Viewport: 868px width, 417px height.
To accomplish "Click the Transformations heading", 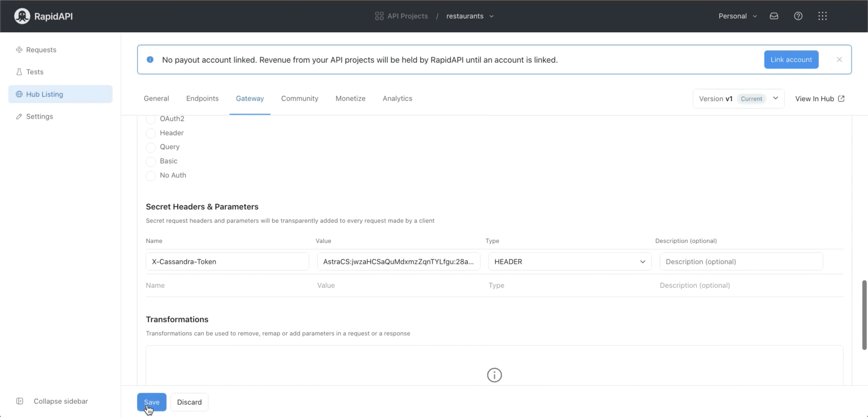I will click(177, 319).
